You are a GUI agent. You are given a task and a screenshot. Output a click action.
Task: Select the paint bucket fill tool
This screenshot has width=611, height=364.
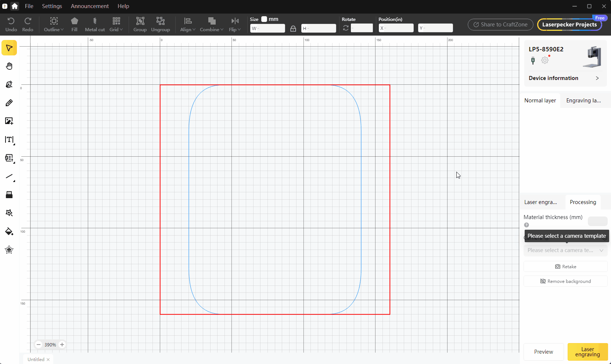click(x=9, y=232)
